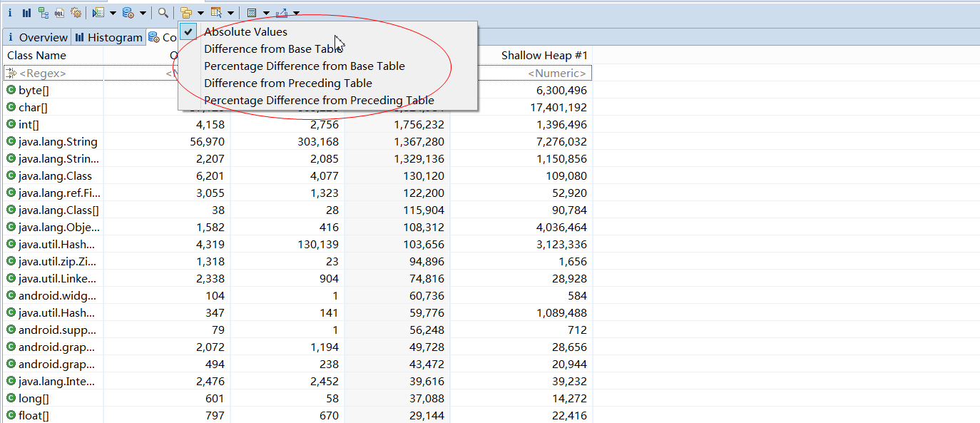The image size is (980, 423).
Task: Click the thread overview gears icon
Action: (76, 13)
